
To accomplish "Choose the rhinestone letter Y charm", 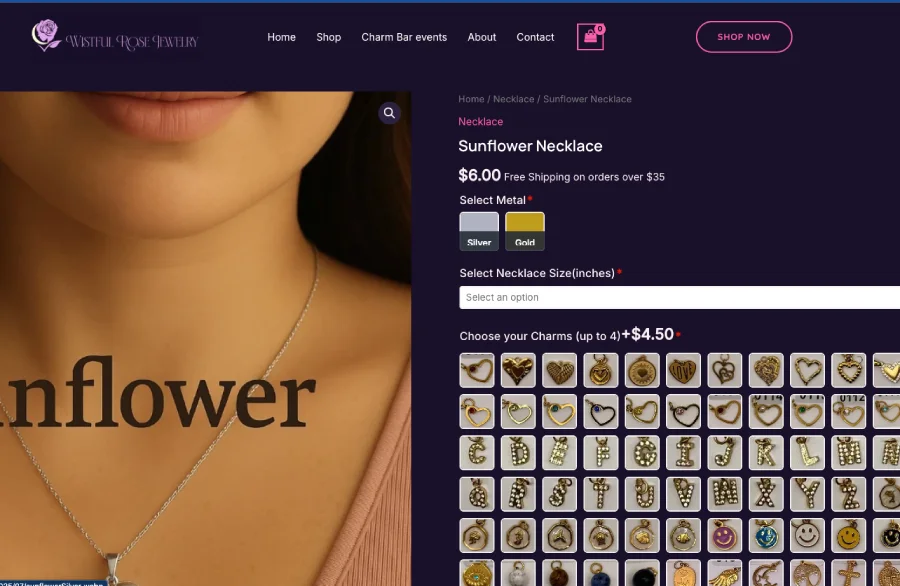I will [x=807, y=494].
